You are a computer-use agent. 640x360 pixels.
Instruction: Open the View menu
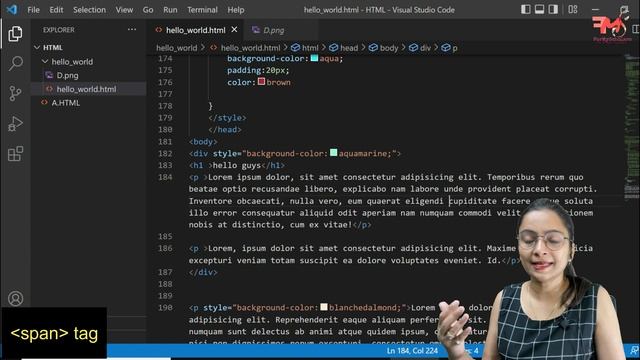point(124,10)
